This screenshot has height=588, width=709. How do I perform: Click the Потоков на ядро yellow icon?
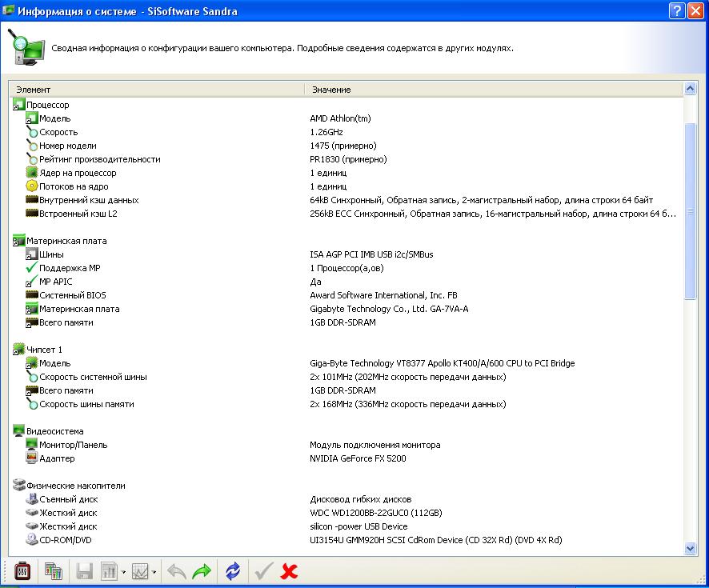[31, 186]
